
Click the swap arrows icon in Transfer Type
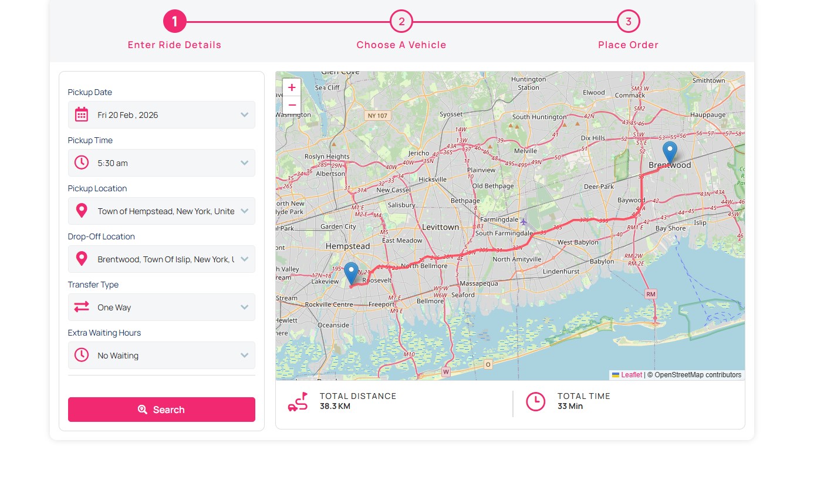[82, 307]
